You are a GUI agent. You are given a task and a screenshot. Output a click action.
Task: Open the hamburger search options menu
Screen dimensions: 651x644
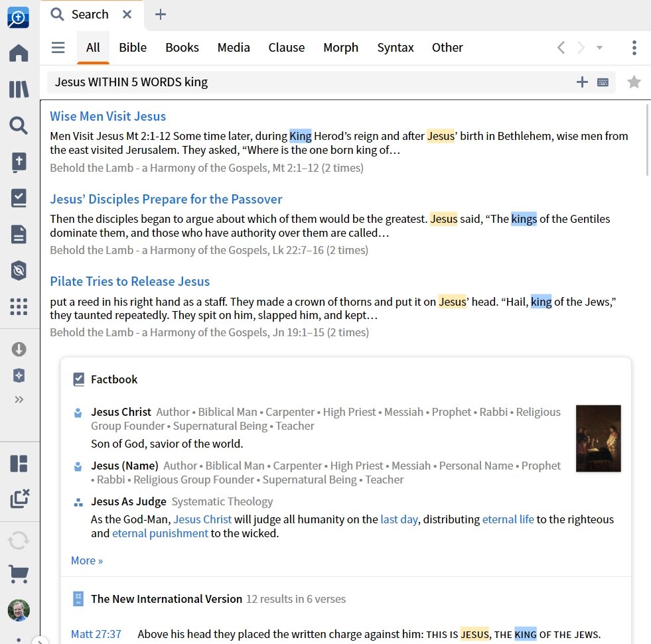(58, 47)
